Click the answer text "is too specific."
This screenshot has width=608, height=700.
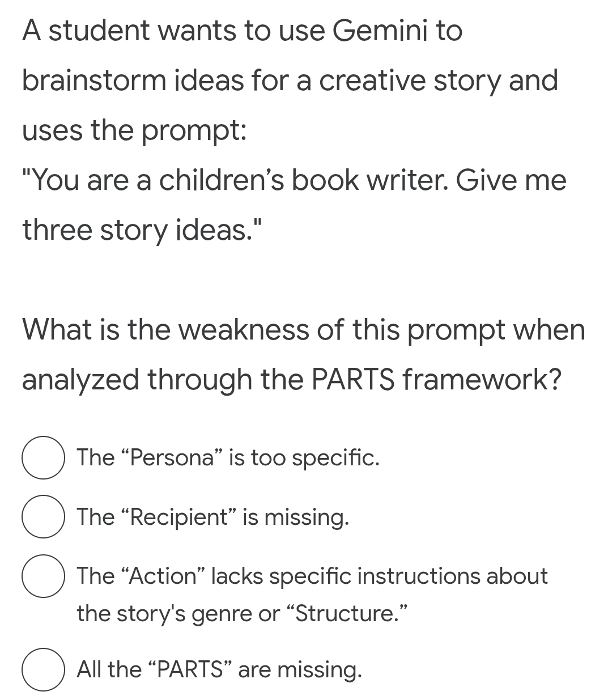[x=304, y=457]
